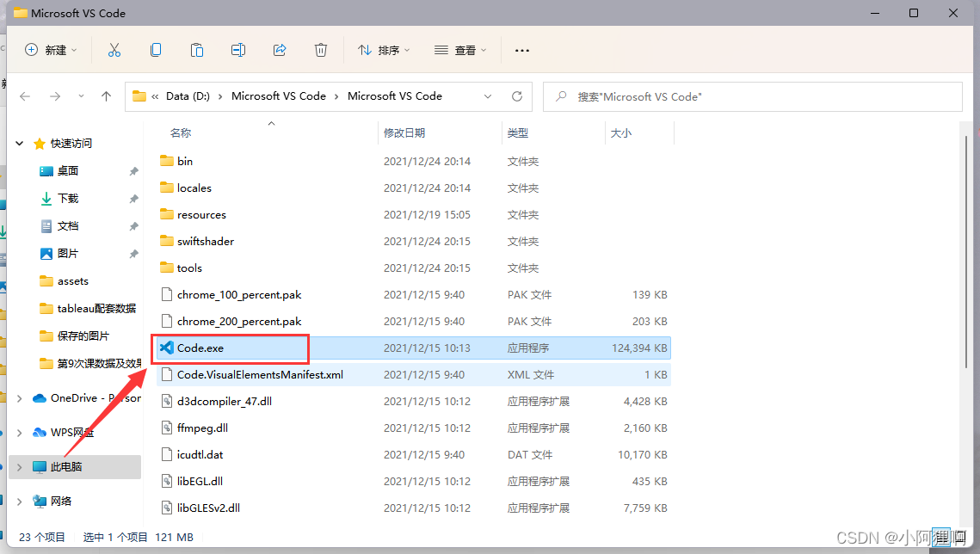Sort by 大小 column header
Screen dimensions: 980x554
pos(621,133)
